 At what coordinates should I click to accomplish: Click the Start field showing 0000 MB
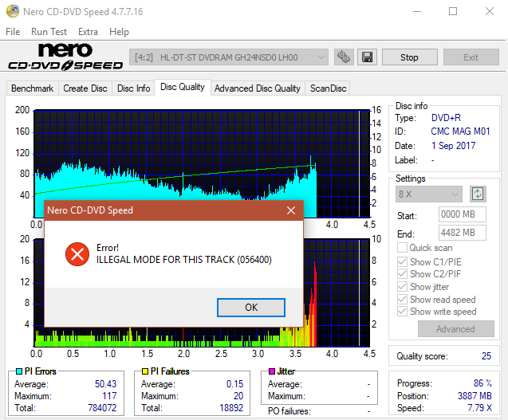click(463, 214)
